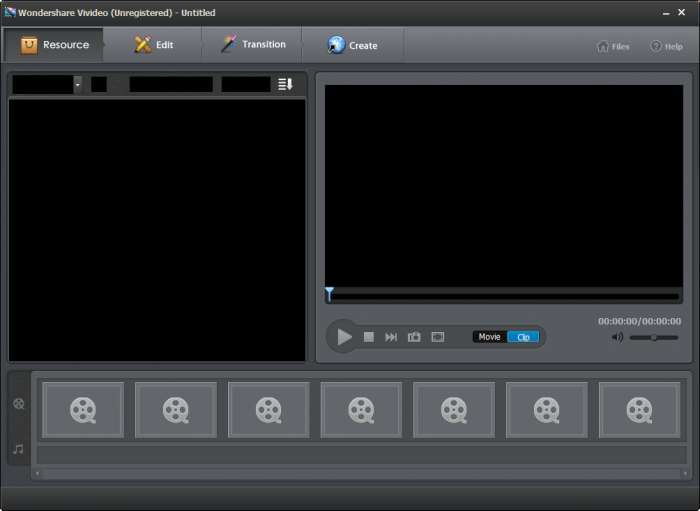Viewport: 700px width, 511px height.
Task: Expand the resource type dropdown arrow
Action: coord(78,85)
